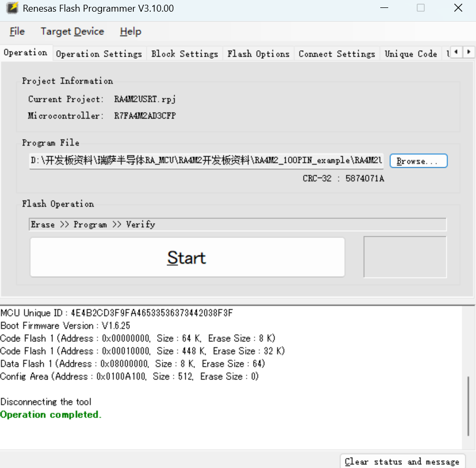Click the log panel scrollbar thumb

coord(469,406)
